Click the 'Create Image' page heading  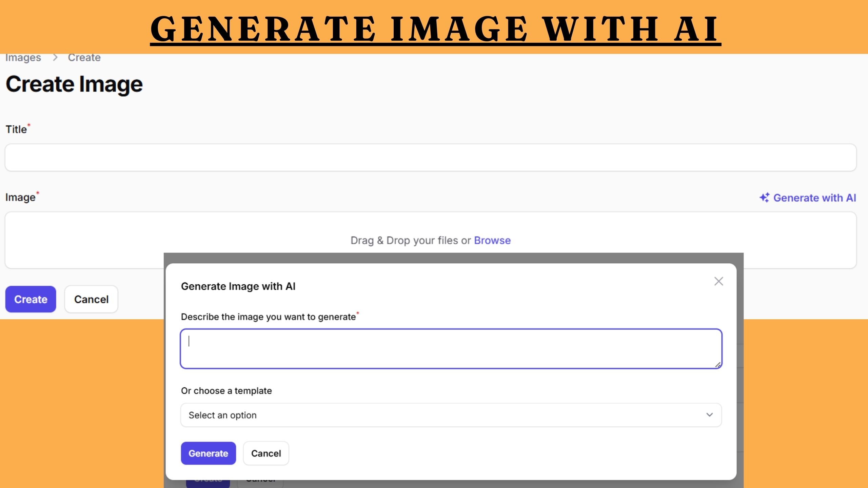(74, 84)
